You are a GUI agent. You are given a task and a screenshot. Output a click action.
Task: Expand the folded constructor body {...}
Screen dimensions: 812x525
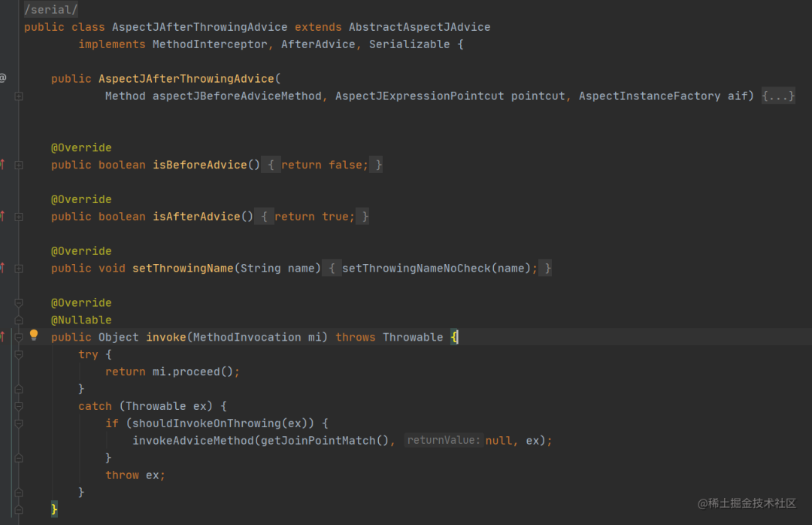pyautogui.click(x=778, y=96)
